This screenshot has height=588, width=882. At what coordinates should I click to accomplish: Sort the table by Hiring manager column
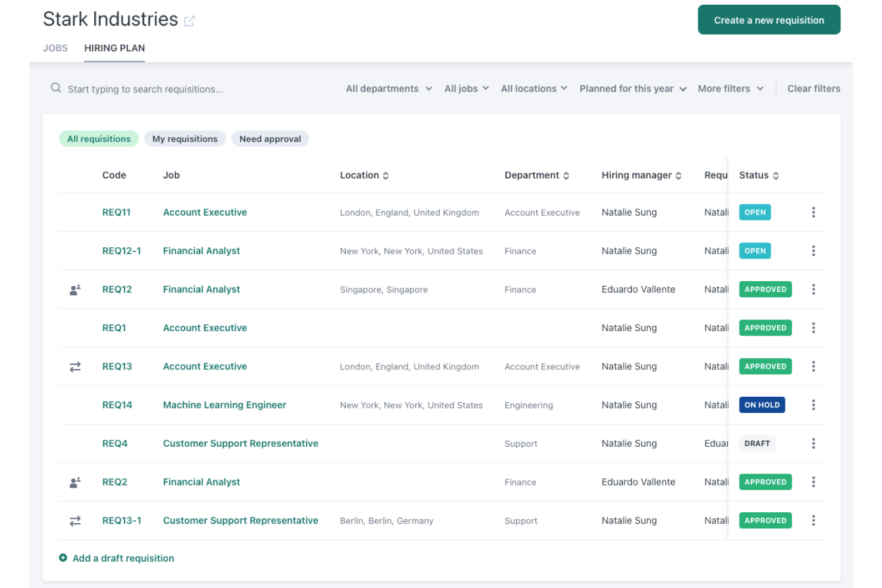(641, 175)
